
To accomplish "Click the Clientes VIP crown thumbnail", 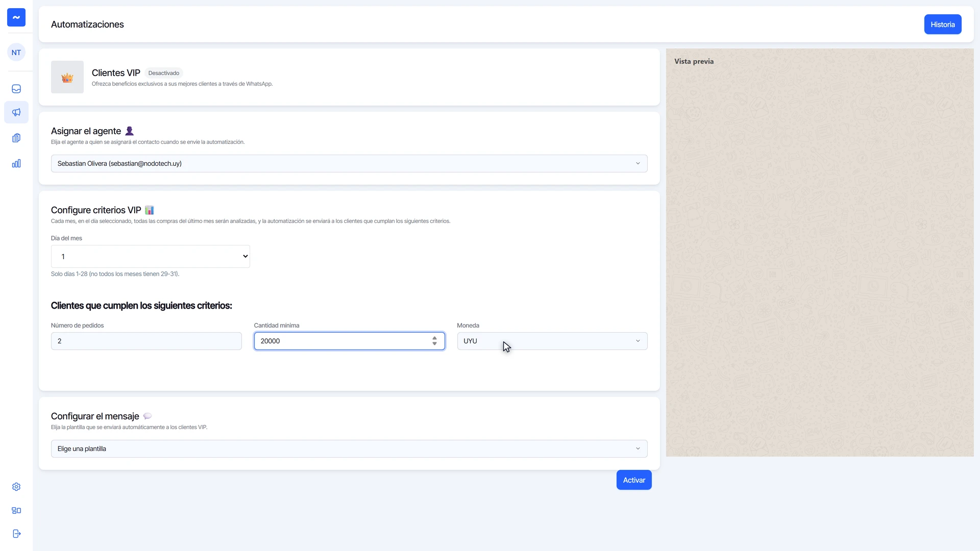I will pyautogui.click(x=67, y=77).
